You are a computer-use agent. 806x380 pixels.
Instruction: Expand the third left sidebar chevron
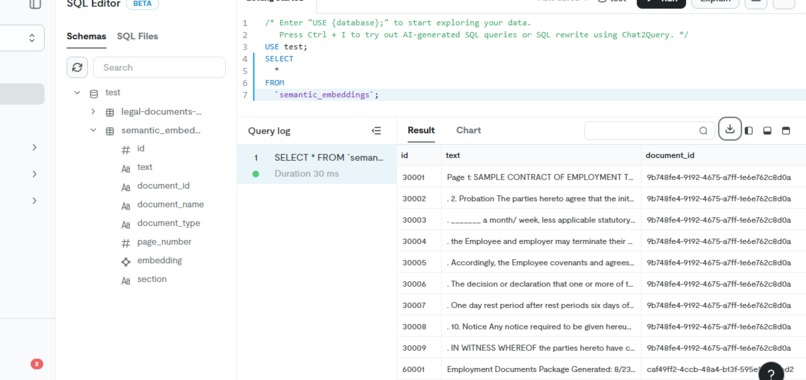click(x=34, y=201)
